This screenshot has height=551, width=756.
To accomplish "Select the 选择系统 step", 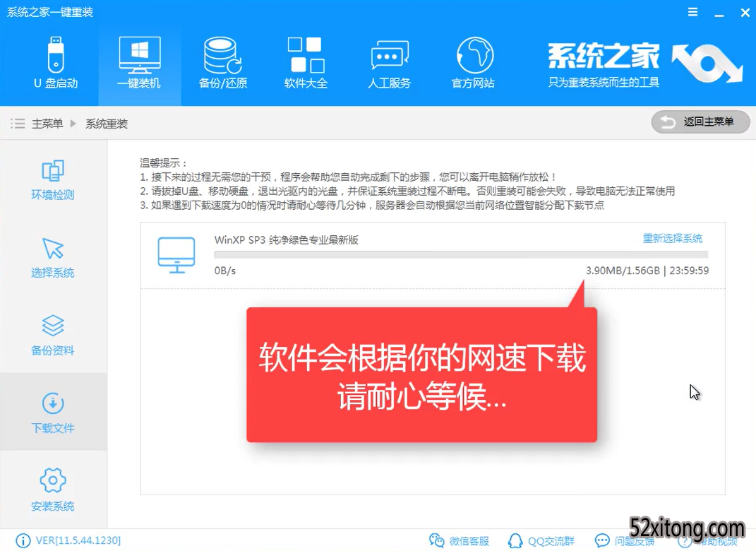I will coord(52,258).
